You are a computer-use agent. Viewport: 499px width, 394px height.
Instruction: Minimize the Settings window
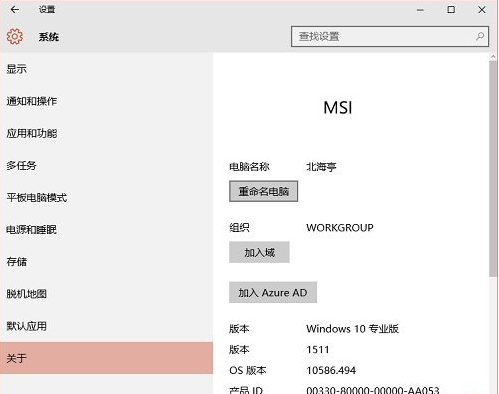pos(420,10)
